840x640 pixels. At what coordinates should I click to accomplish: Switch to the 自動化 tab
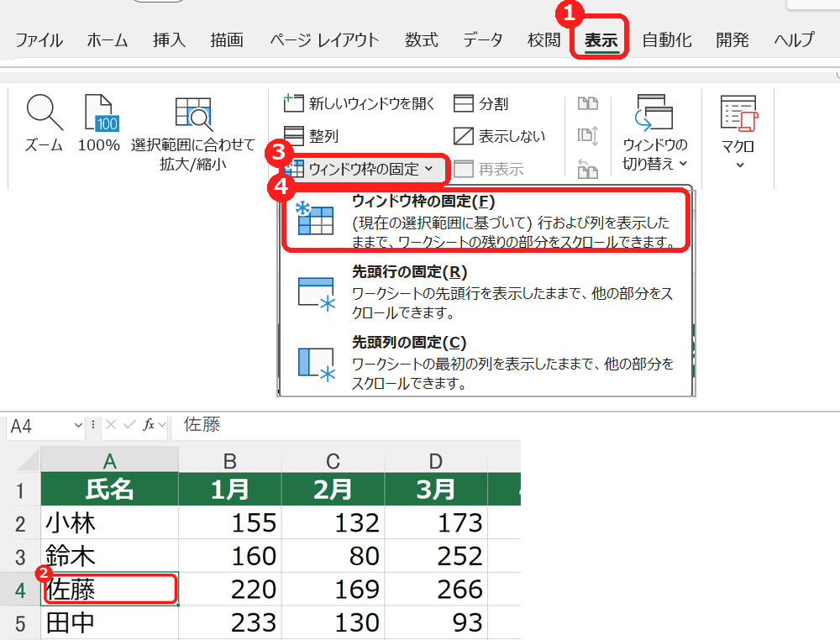click(x=667, y=40)
